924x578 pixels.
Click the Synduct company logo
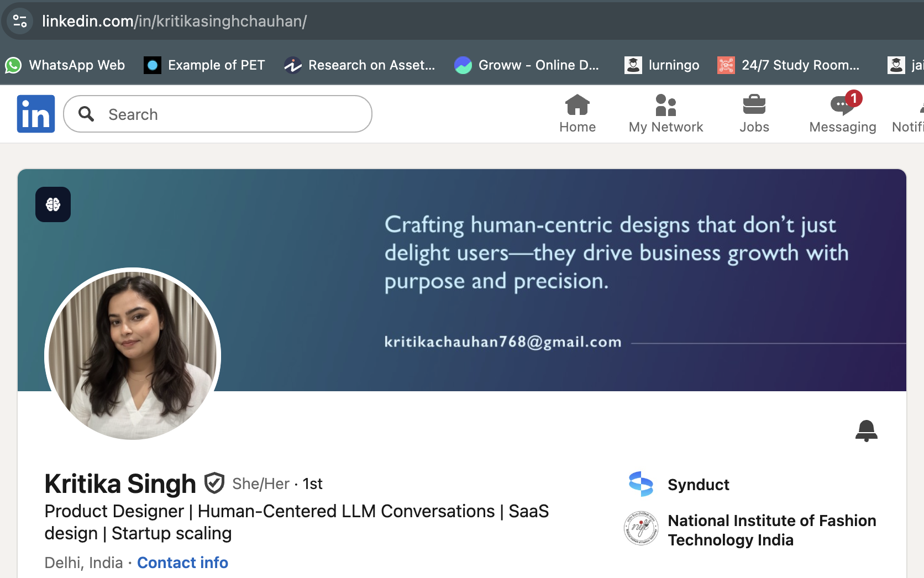pyautogui.click(x=641, y=484)
